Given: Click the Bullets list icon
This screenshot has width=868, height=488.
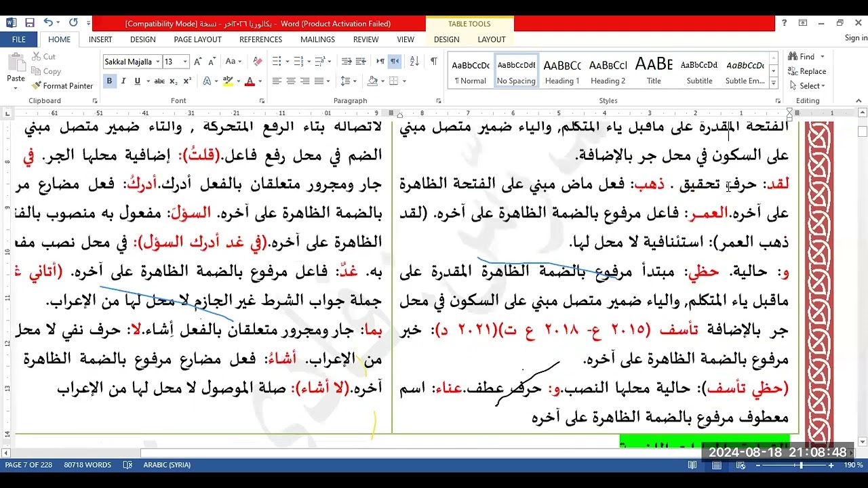Looking at the screenshot, I should [277, 62].
